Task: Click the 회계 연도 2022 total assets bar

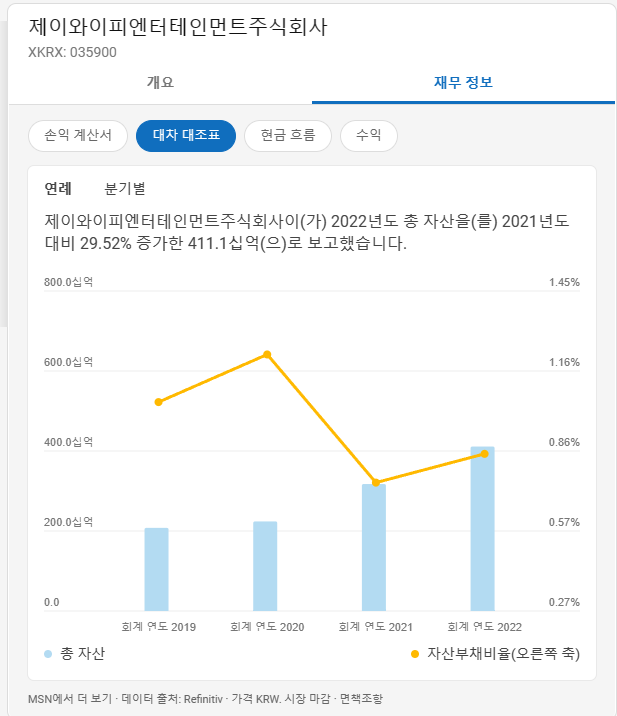Action: [x=483, y=529]
